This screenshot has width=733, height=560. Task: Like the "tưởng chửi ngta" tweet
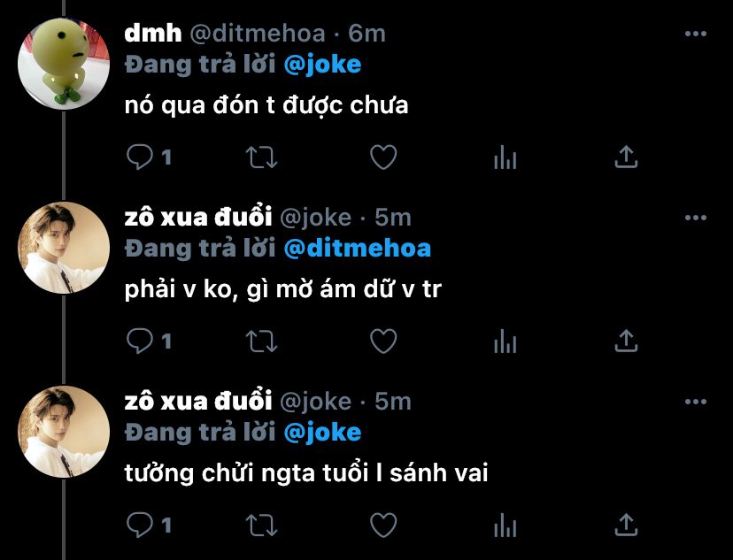click(383, 525)
